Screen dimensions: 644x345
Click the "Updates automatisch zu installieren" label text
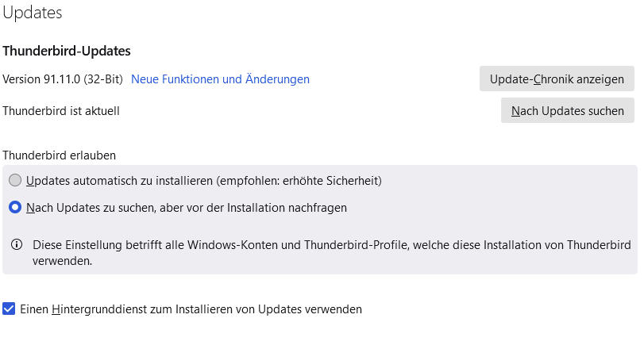tap(119, 181)
